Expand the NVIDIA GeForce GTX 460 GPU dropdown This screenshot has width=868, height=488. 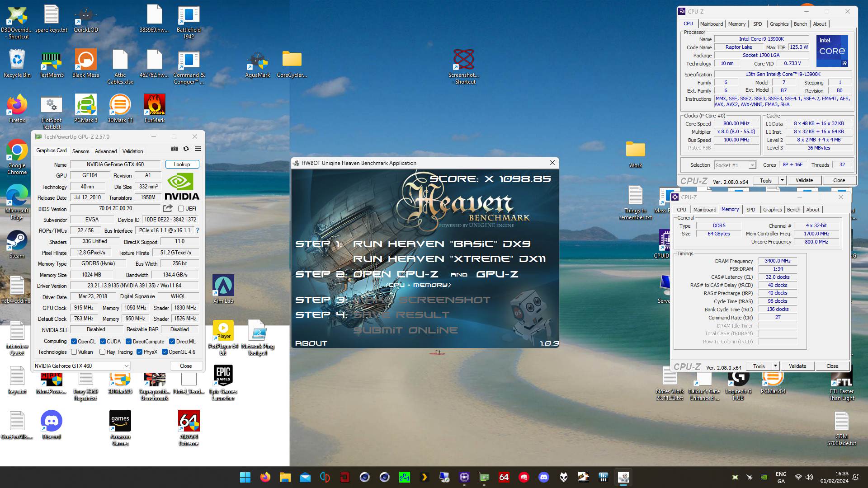point(82,366)
